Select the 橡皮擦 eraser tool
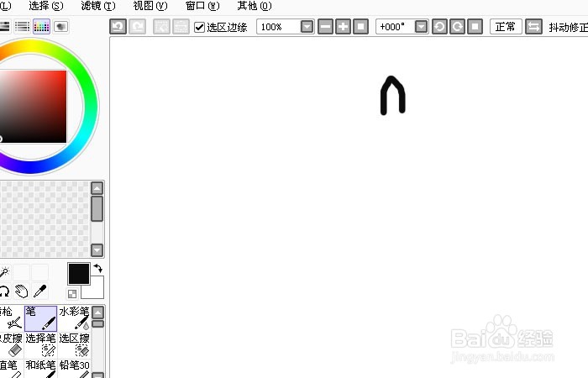 click(x=12, y=345)
